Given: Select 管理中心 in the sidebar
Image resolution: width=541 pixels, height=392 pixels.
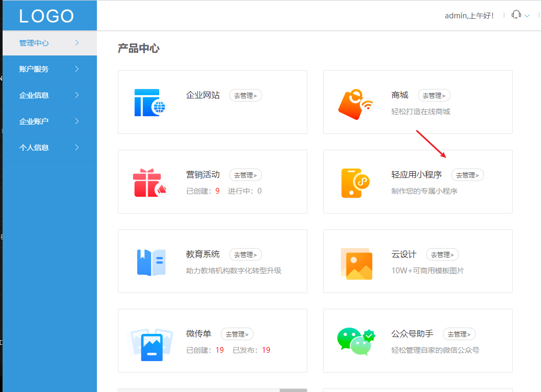Looking at the screenshot, I should (x=49, y=43).
